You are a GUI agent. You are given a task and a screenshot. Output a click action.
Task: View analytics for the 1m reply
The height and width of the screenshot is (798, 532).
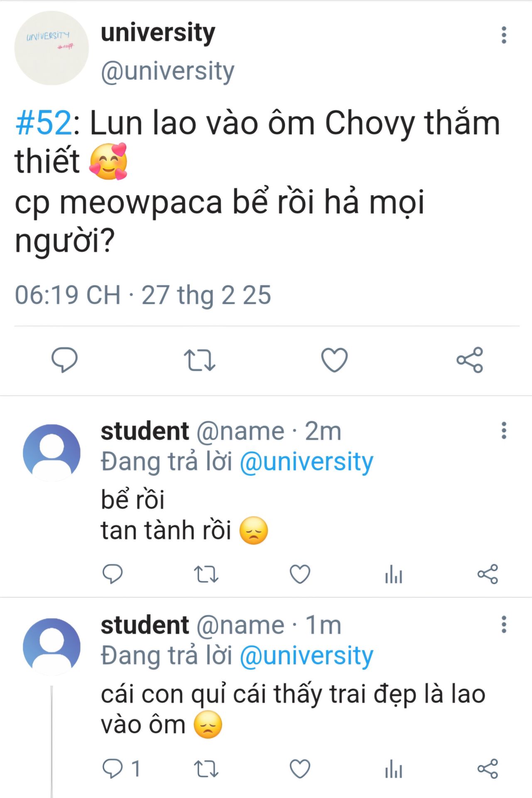coord(393,769)
